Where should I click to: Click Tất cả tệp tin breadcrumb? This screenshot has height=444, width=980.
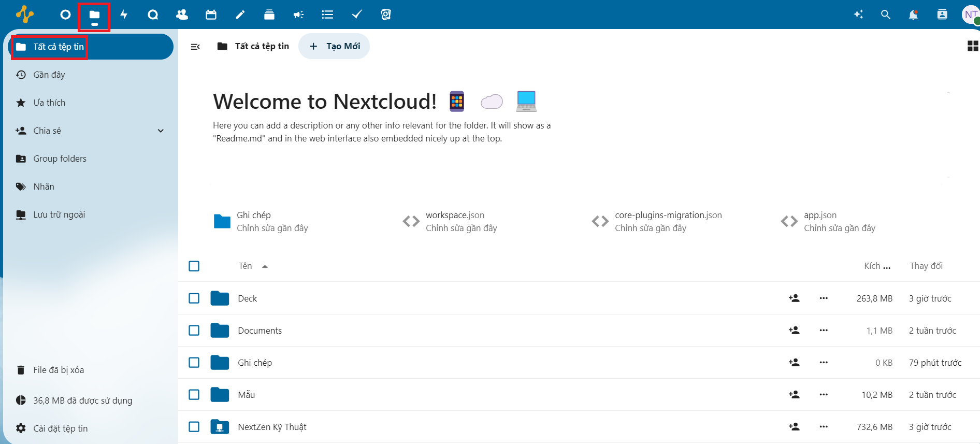253,46
